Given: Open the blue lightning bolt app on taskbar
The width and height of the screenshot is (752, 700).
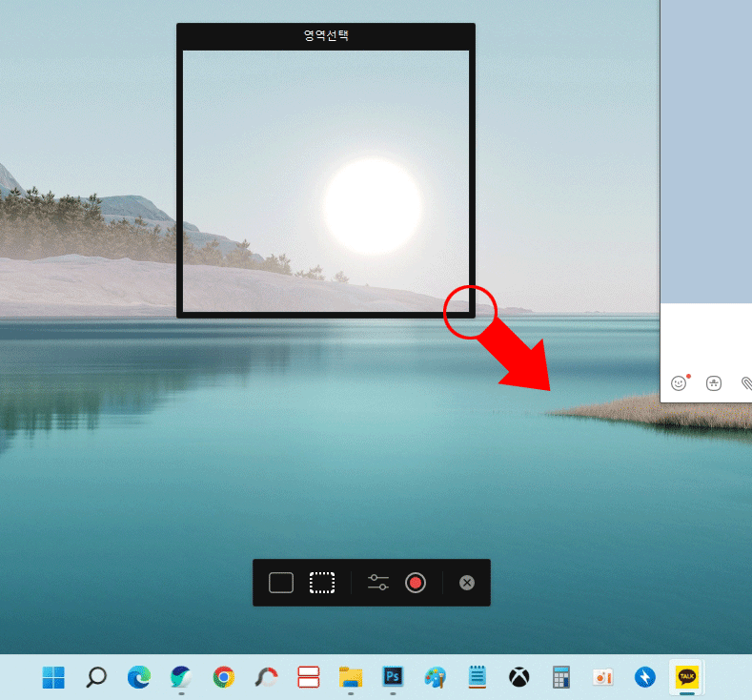Looking at the screenshot, I should [644, 677].
